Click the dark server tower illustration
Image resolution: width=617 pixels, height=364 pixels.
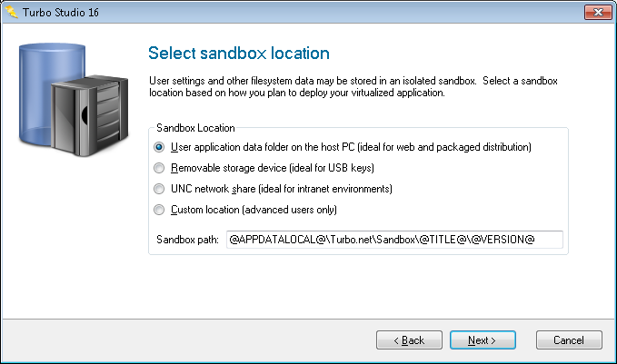88,119
